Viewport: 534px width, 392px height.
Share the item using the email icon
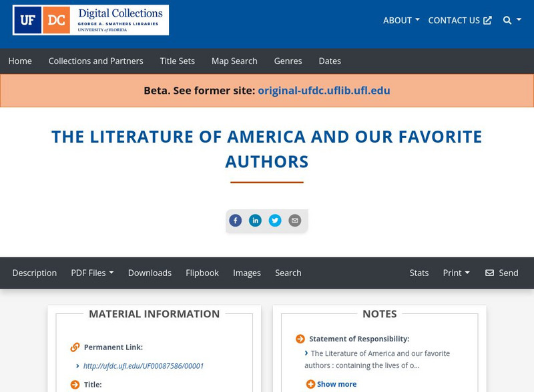tap(294, 220)
